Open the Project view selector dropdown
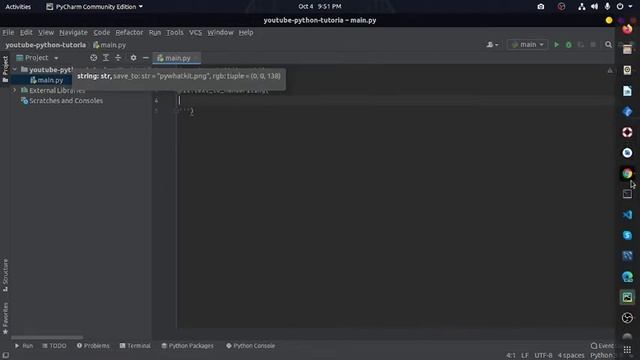Image resolution: width=640 pixels, height=360 pixels. click(37, 58)
